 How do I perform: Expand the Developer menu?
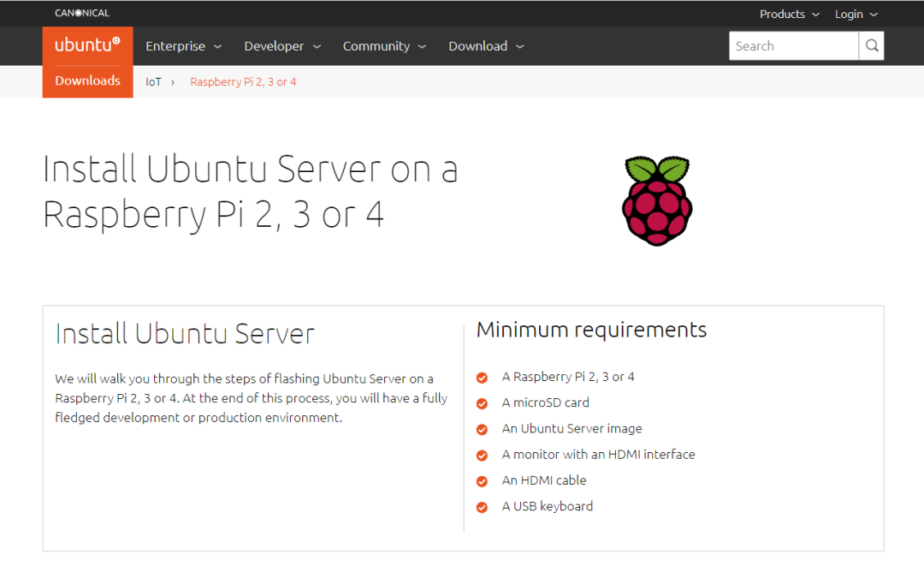282,46
